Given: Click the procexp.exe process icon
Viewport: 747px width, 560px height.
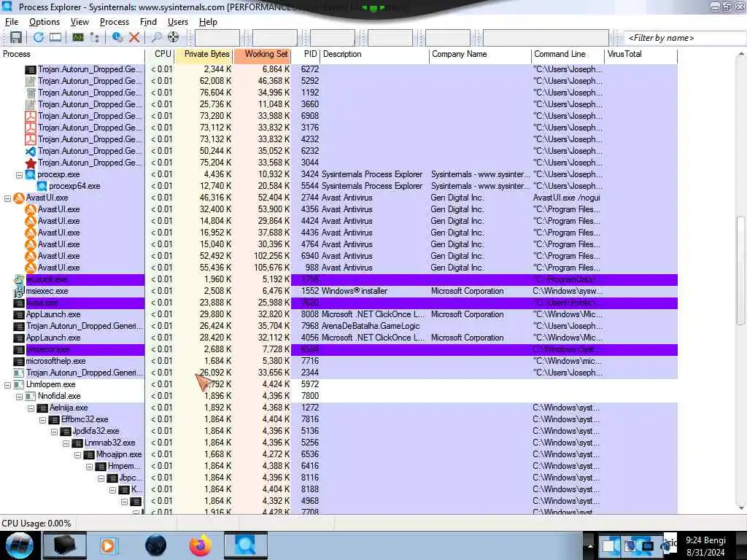Looking at the screenshot, I should [31, 174].
